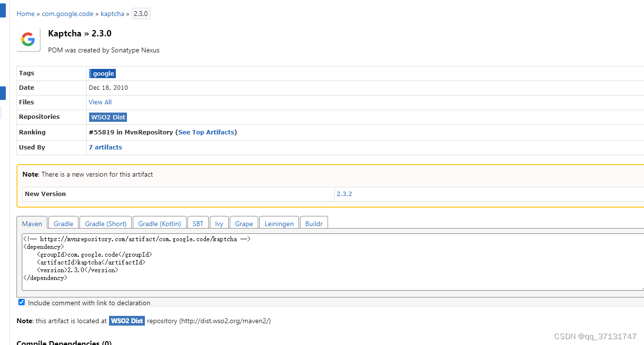
Task: Click inside the Maven dependency snippet textarea
Action: [332, 262]
